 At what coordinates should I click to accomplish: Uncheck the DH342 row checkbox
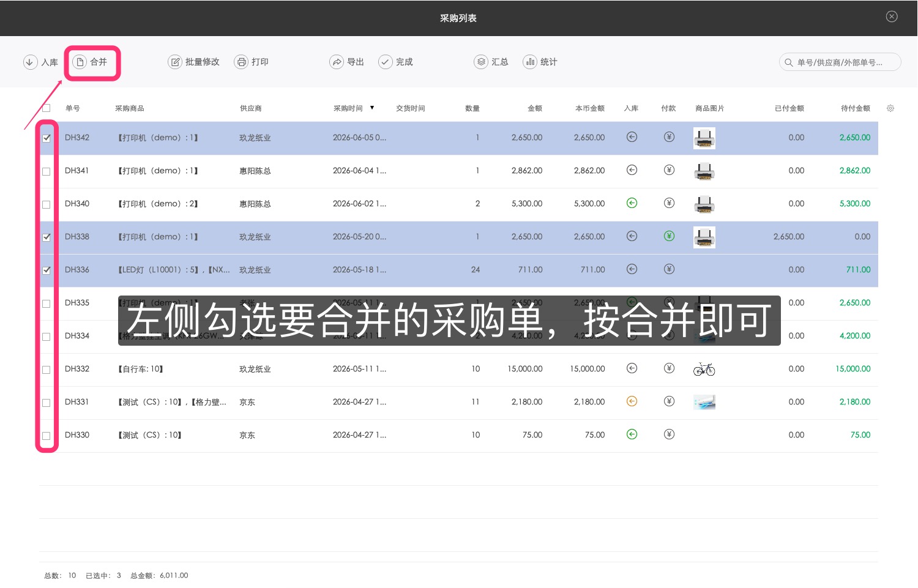pos(46,138)
